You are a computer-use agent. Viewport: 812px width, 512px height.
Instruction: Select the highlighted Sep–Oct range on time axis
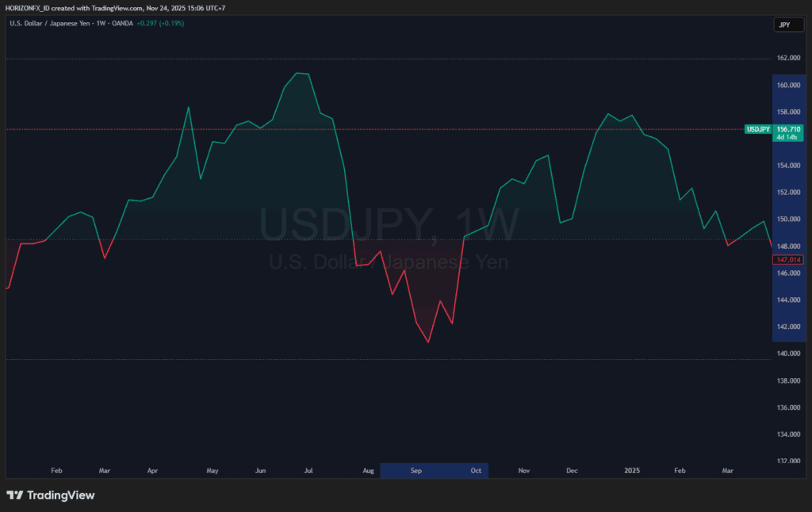(x=434, y=470)
